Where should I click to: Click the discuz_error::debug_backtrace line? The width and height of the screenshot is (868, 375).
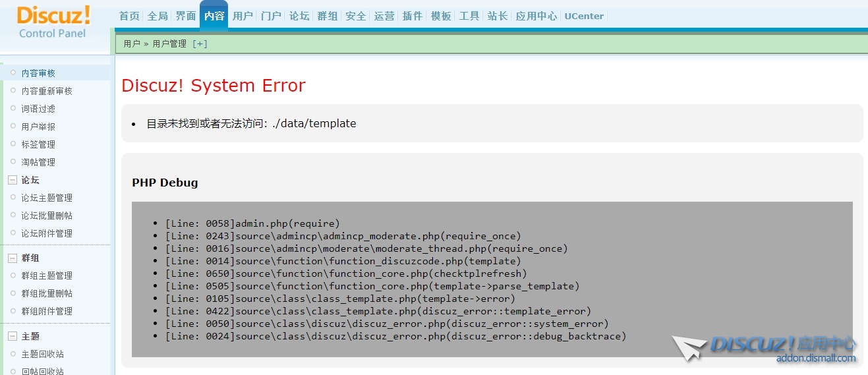pyautogui.click(x=395, y=336)
